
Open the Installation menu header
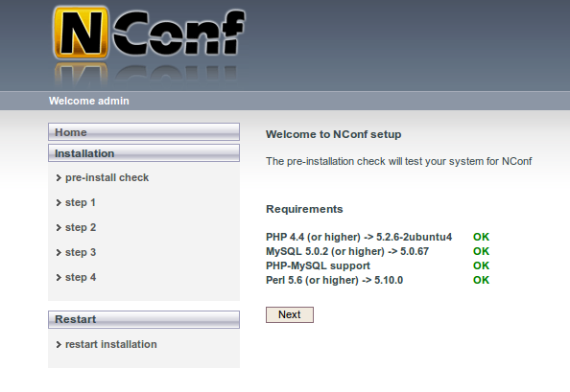[x=144, y=152]
